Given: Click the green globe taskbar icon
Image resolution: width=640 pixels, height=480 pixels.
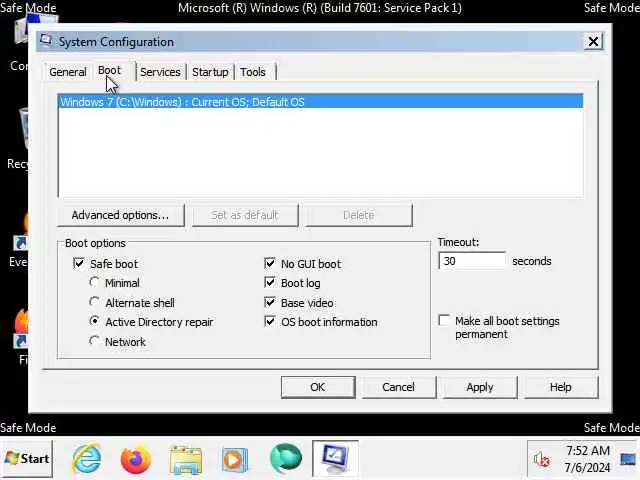Looking at the screenshot, I should [286, 459].
